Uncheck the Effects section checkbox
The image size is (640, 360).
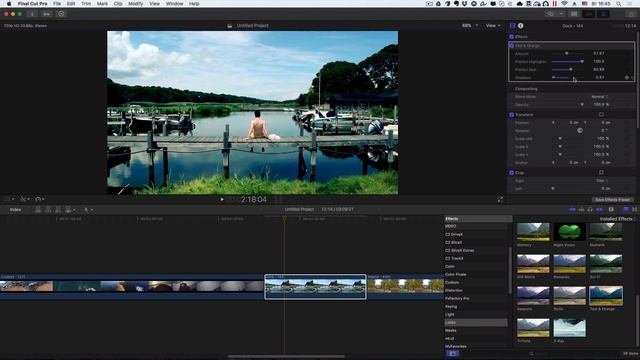[x=511, y=37]
